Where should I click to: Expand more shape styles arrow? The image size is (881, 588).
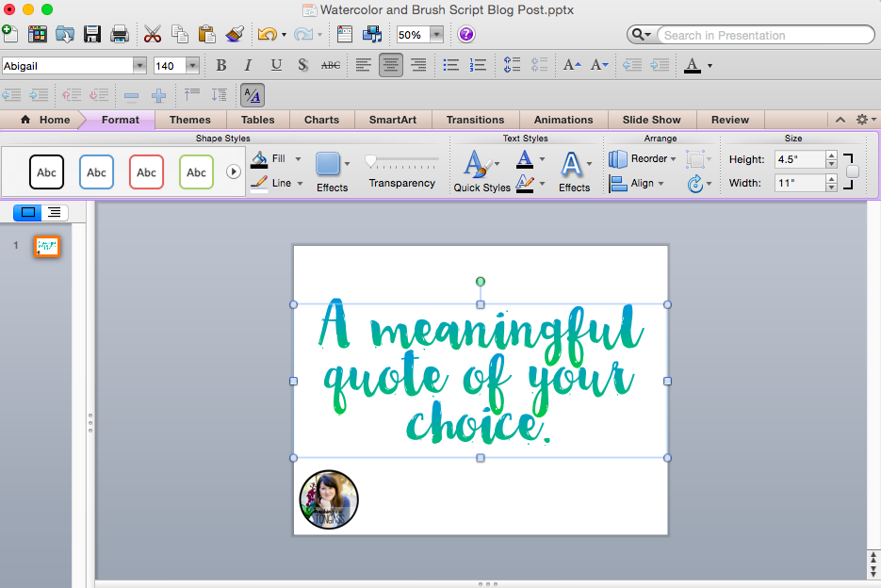(x=234, y=172)
